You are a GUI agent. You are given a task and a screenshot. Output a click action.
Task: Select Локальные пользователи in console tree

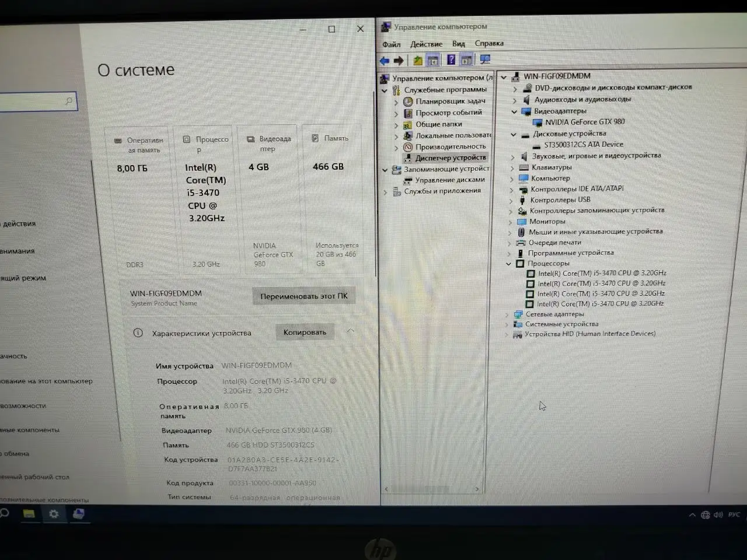click(x=453, y=135)
